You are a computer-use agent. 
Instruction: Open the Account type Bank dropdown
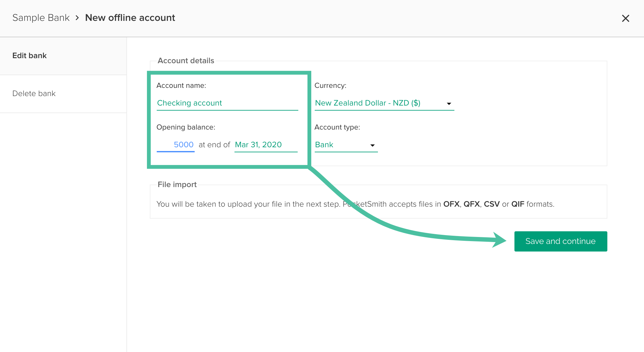point(346,145)
